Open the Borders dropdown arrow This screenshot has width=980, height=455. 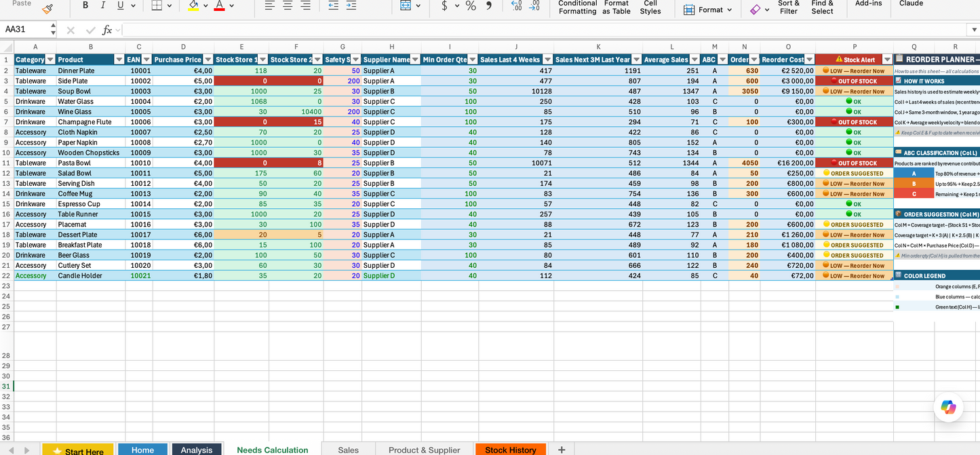pos(170,6)
